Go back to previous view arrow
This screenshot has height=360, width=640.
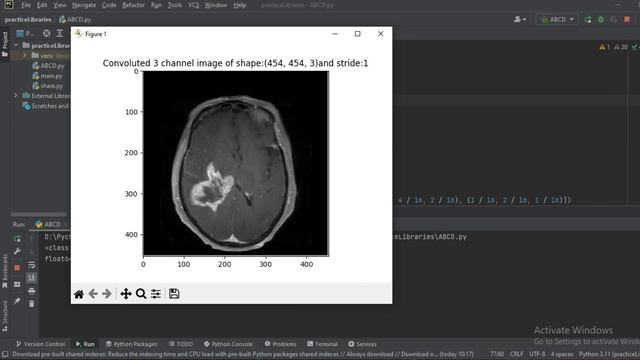click(x=93, y=294)
